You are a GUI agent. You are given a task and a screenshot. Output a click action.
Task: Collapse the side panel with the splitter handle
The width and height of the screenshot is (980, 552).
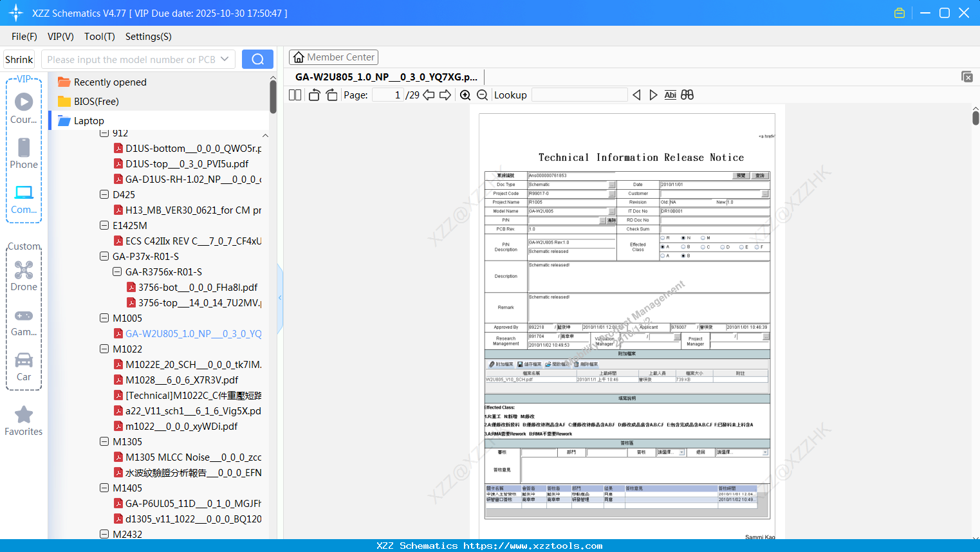pyautogui.click(x=280, y=298)
